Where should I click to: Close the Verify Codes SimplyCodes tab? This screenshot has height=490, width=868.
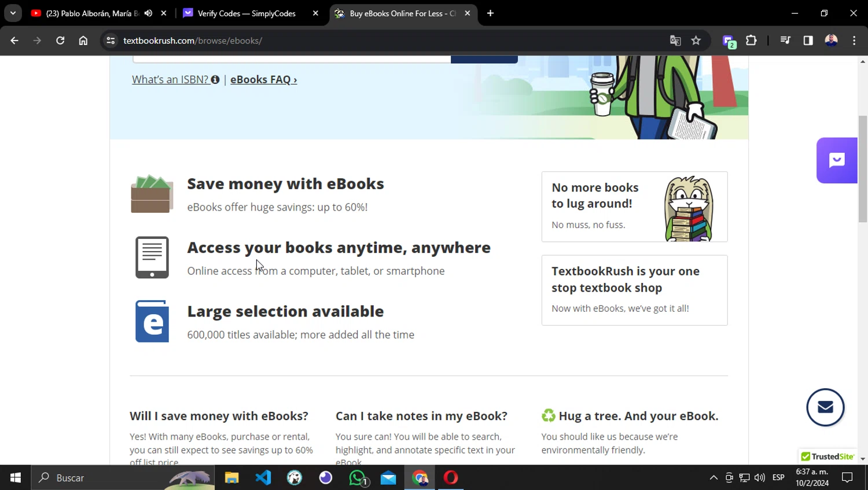tap(315, 13)
